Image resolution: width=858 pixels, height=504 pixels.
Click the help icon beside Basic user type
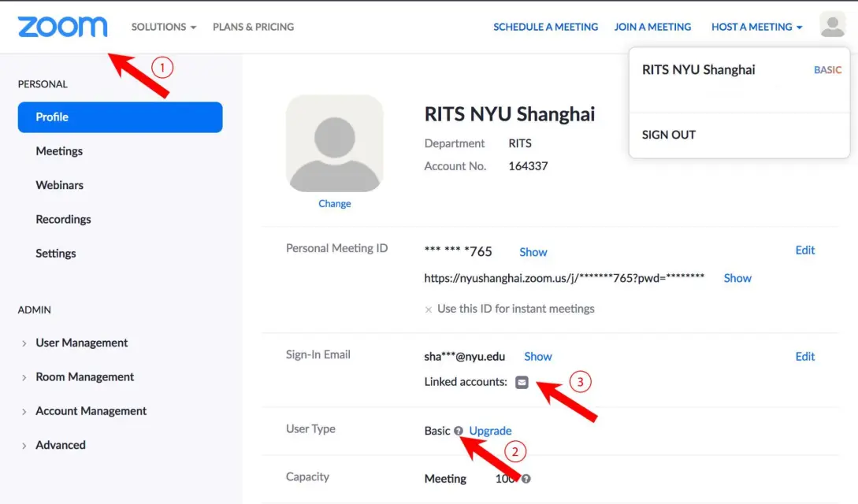click(459, 430)
